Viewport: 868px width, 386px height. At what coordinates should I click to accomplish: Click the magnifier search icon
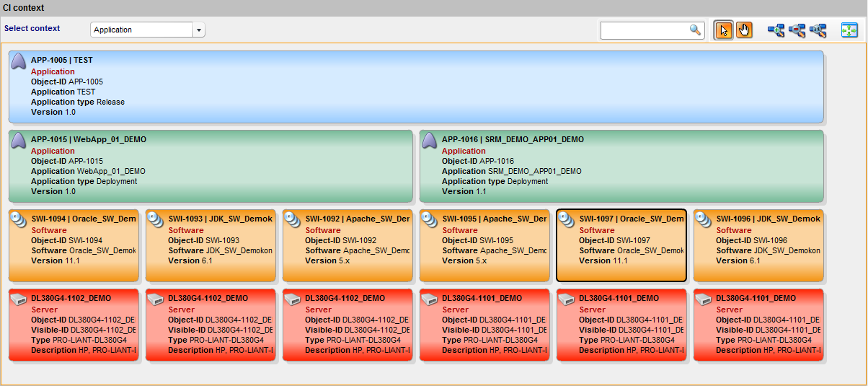pos(695,30)
